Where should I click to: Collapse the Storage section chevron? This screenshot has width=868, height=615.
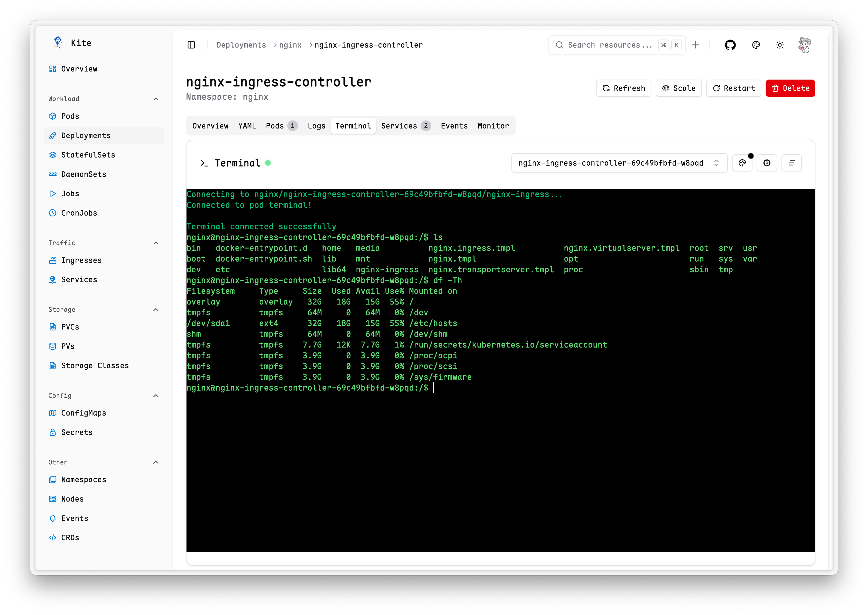tap(156, 309)
